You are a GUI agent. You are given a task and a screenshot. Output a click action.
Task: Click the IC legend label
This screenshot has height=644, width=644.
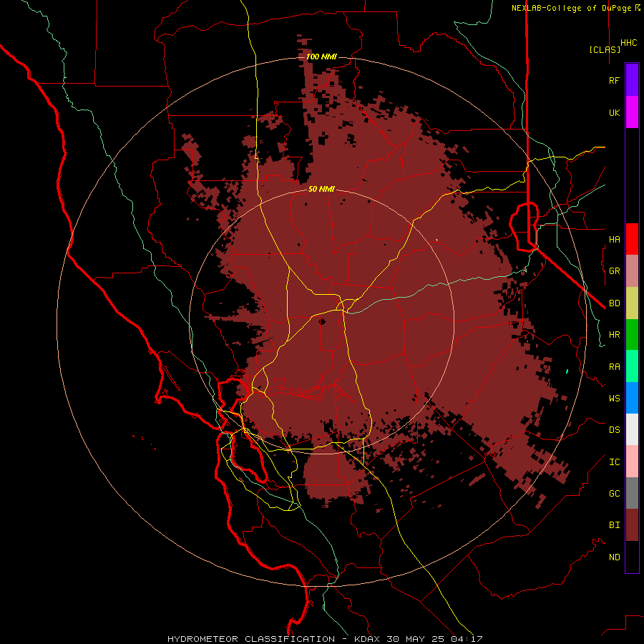pos(614,462)
